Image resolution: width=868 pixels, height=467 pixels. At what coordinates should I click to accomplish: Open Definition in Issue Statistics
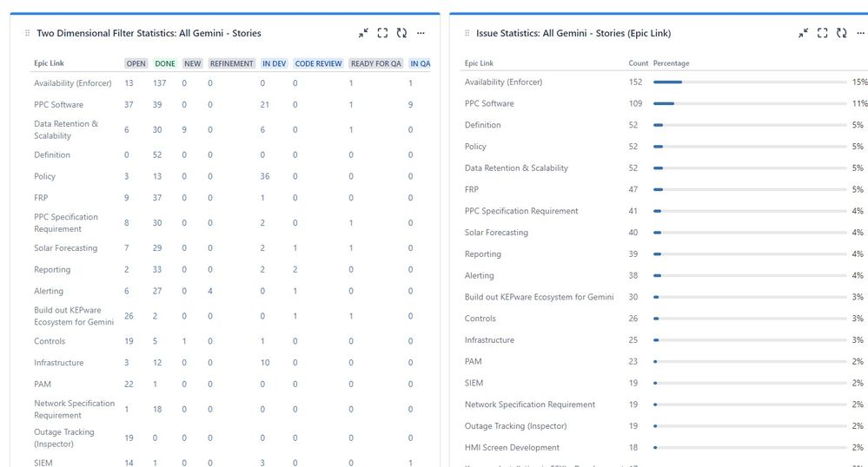point(483,125)
